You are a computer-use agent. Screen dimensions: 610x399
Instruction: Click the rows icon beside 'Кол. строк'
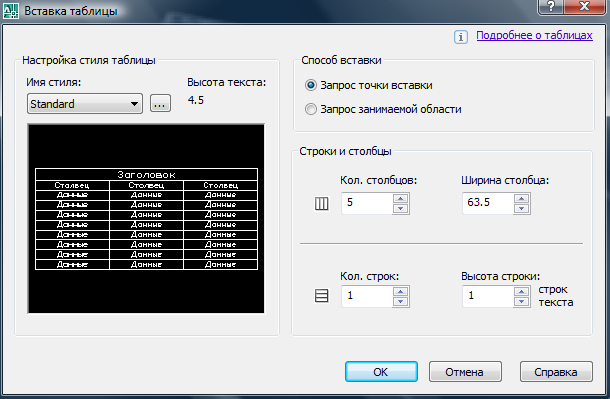(321, 296)
